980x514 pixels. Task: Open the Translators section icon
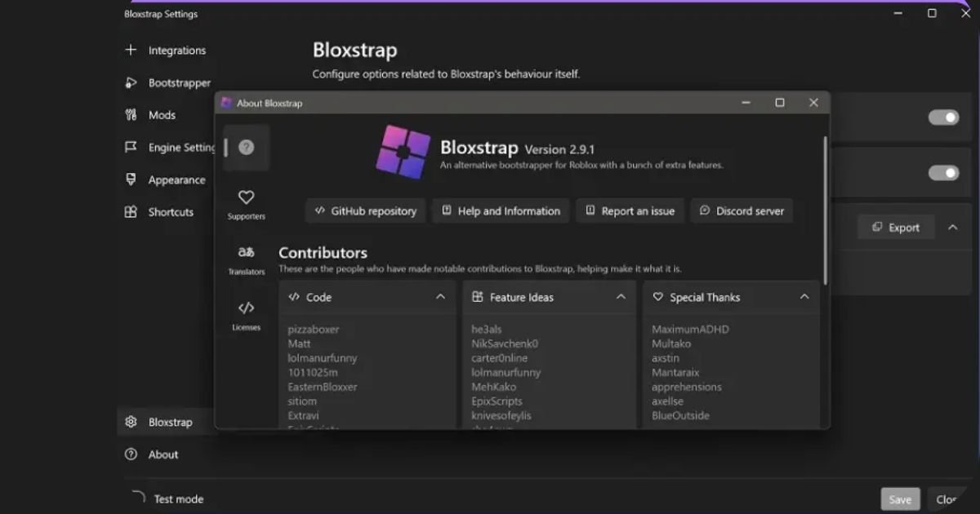(246, 252)
